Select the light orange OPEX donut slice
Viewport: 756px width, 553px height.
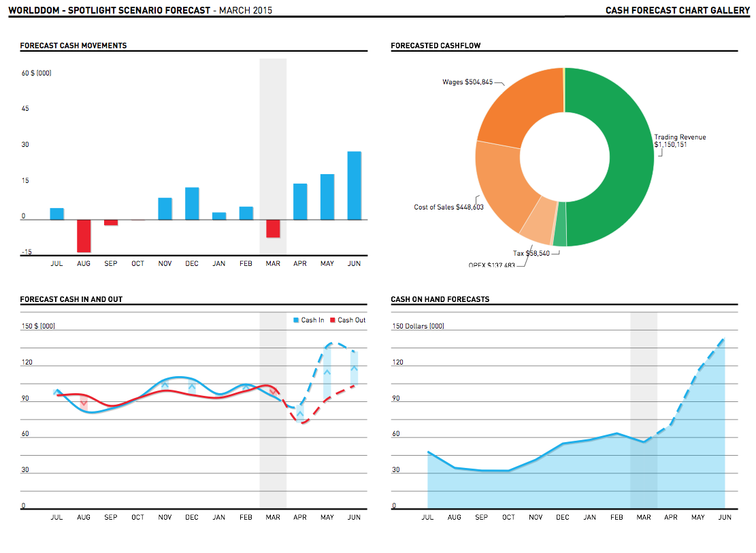pyautogui.click(x=540, y=222)
